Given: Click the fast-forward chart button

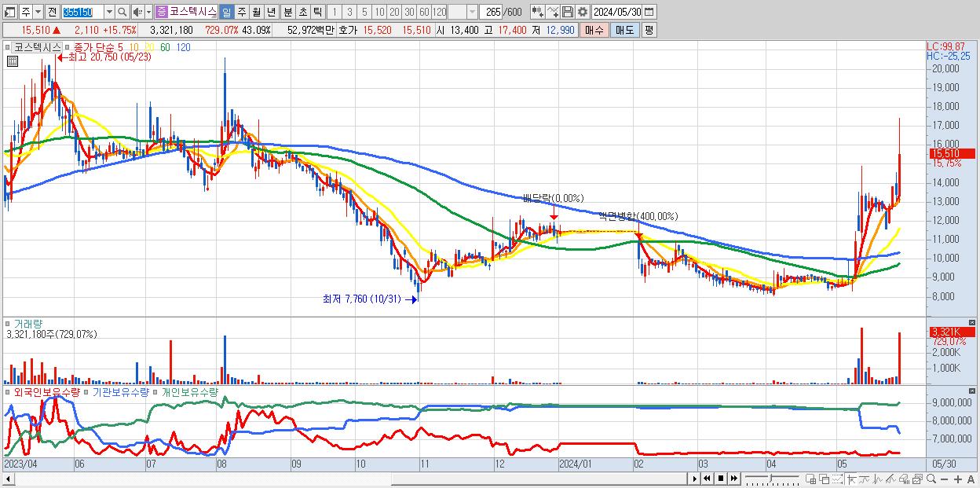Looking at the screenshot, I should tap(733, 479).
